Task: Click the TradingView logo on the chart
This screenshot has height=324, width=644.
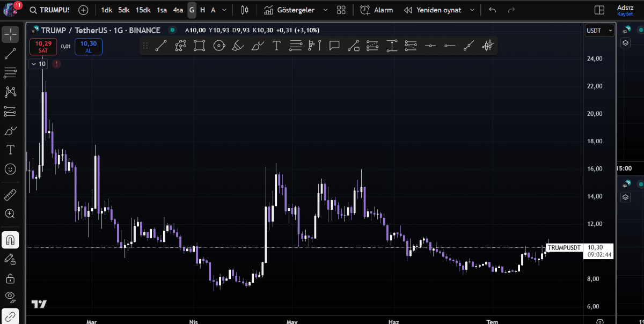Action: (39, 304)
